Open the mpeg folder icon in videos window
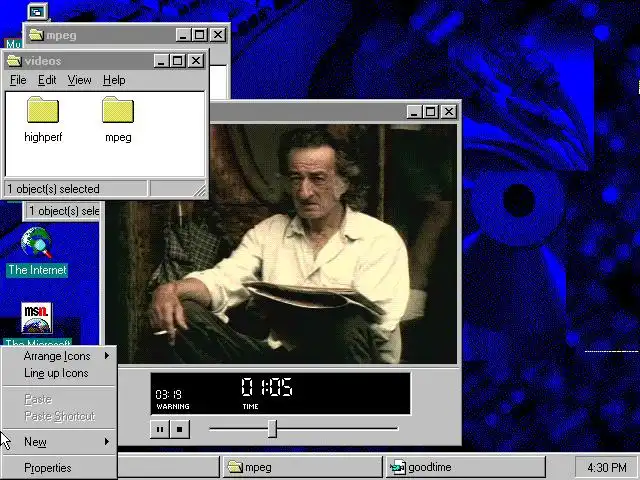640x480 pixels. coord(118,109)
